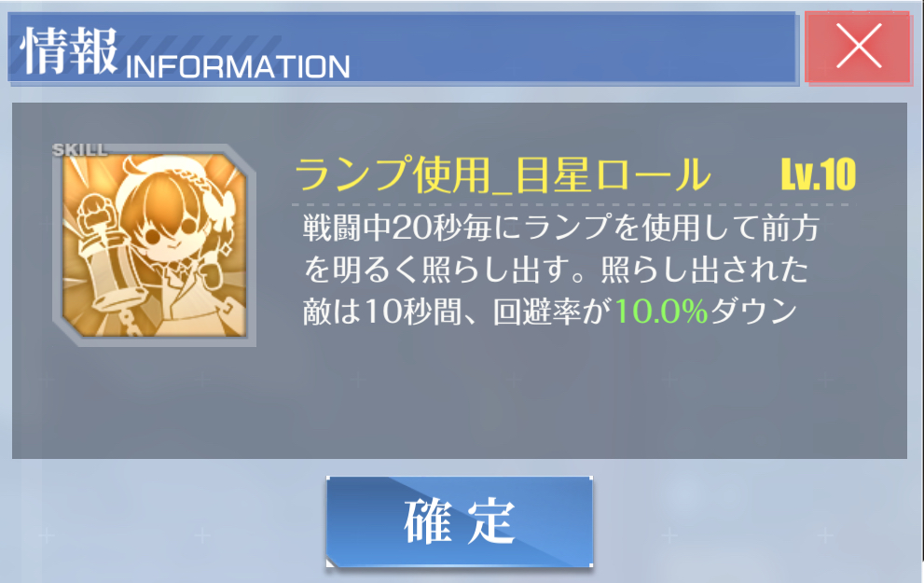The width and height of the screenshot is (924, 583).
Task: Click the INFORMATION header text
Action: 238,66
